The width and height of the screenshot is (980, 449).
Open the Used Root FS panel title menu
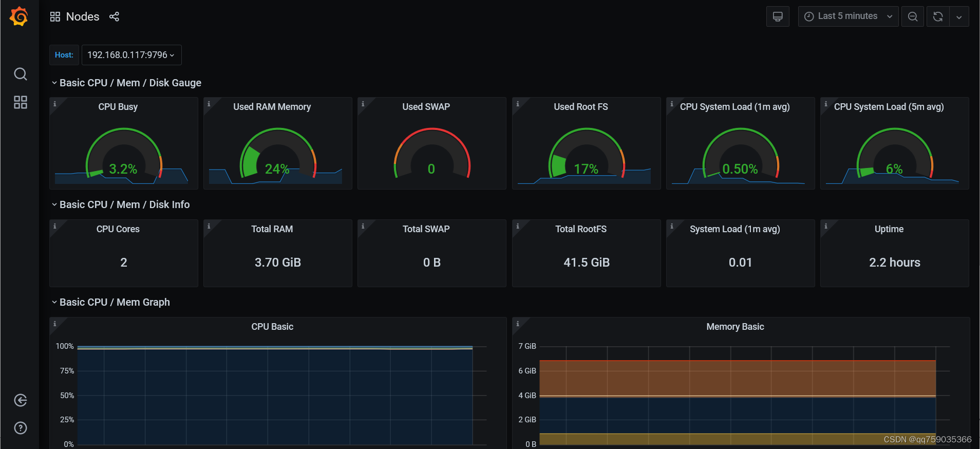[581, 107]
